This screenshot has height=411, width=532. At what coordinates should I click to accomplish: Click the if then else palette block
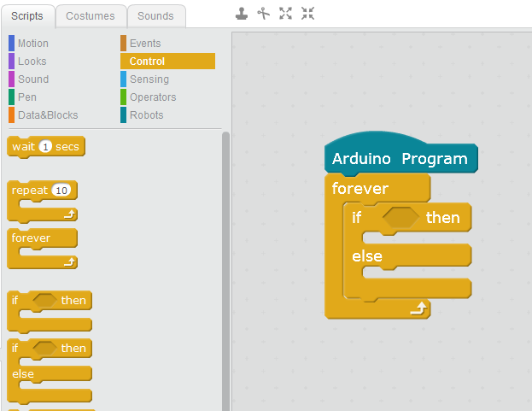pos(50,371)
